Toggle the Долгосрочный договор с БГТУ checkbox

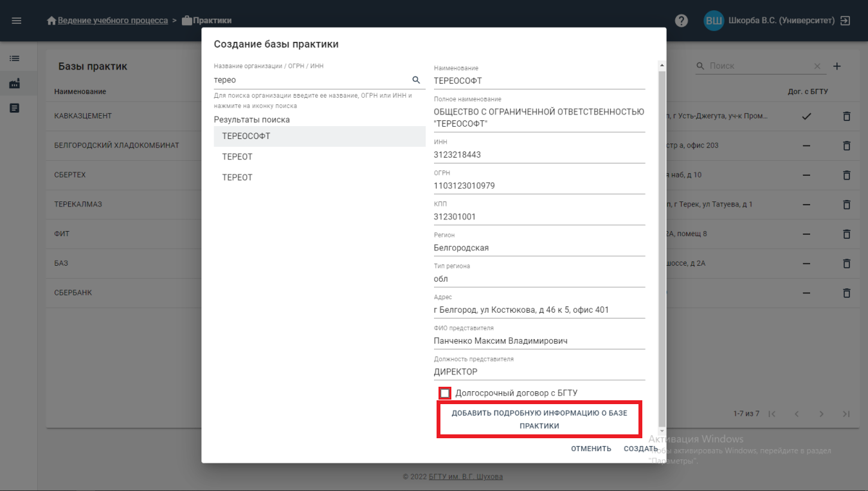(445, 393)
